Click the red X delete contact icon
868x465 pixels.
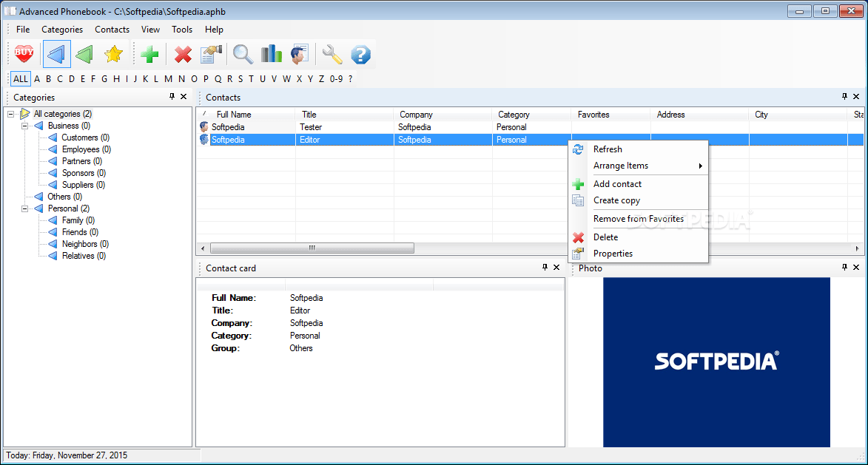182,53
